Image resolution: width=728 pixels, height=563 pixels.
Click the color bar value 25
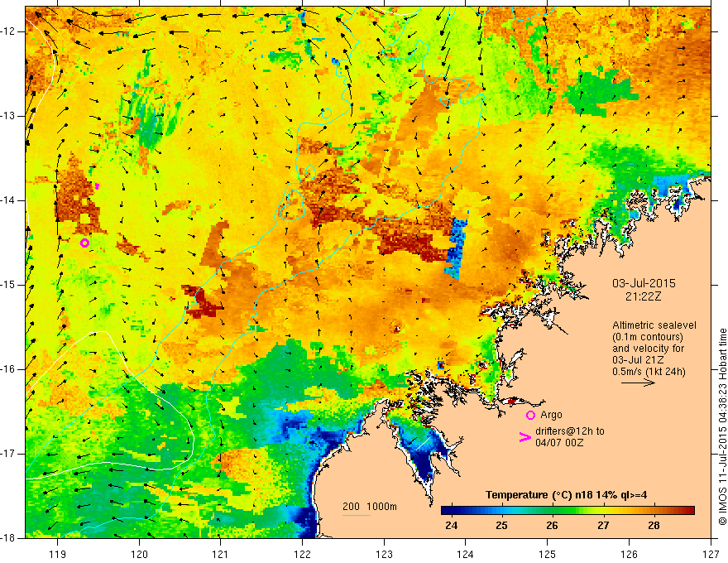point(501,526)
